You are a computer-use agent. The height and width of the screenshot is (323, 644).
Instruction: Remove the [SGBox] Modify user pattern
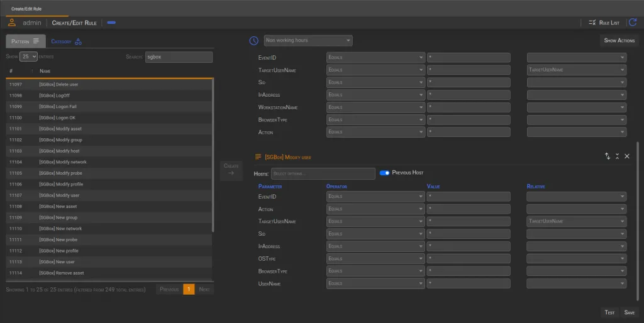click(627, 156)
